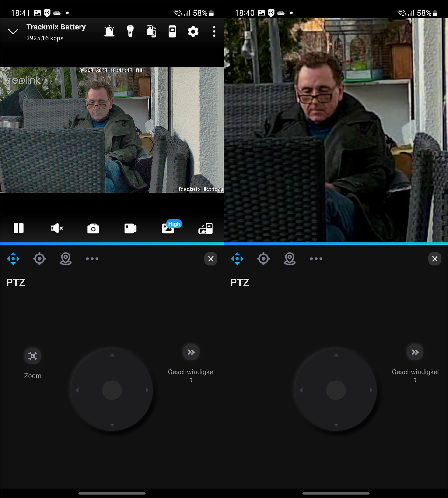Collapse the Trackmix Battery view chevron
The image size is (448, 498).
coord(13,32)
